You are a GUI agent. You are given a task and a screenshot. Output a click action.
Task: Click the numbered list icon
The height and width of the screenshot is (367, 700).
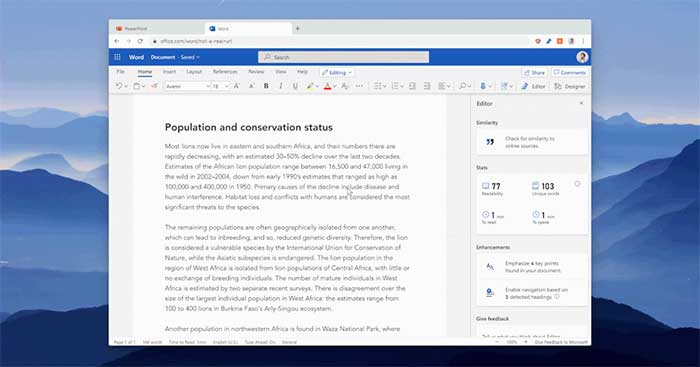pyautogui.click(x=395, y=86)
